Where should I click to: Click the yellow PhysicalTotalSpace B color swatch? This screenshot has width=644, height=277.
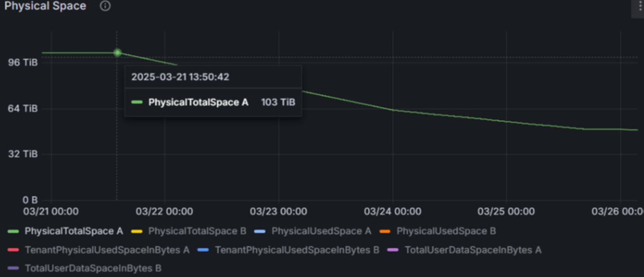click(137, 231)
